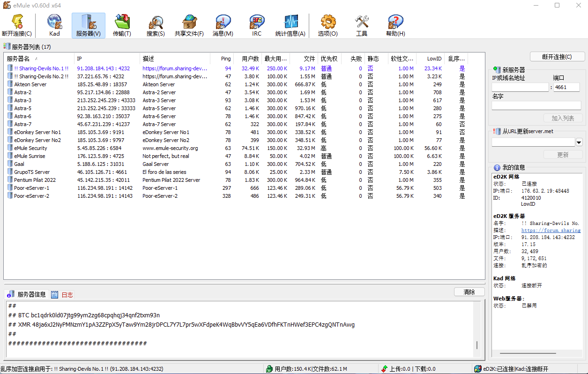Viewport: 588px width, 374px height.
Task: Sort by LowID column header
Action: (x=430, y=59)
